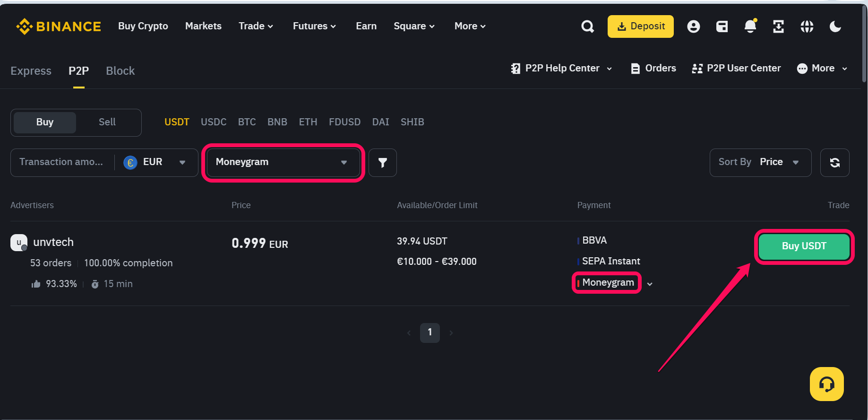Expand more payment methods chevron
Image resolution: width=868 pixels, height=420 pixels.
tap(650, 284)
